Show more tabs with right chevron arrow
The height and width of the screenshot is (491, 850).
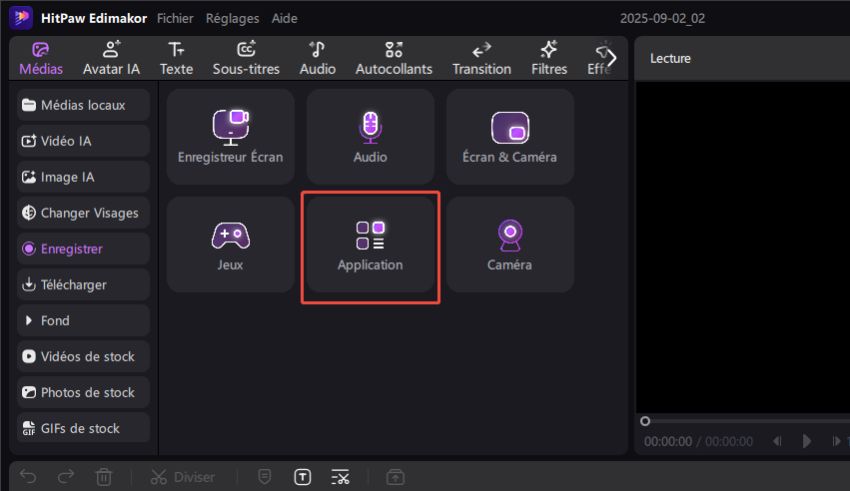pos(611,57)
